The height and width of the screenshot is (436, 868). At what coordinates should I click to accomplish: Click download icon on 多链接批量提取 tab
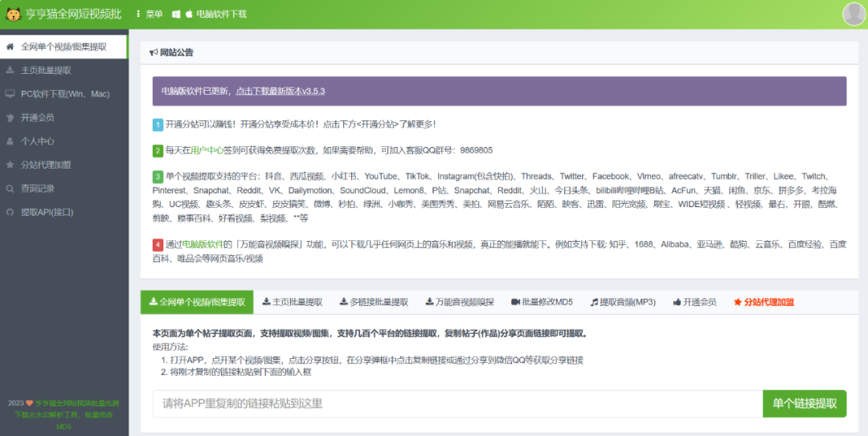point(344,302)
